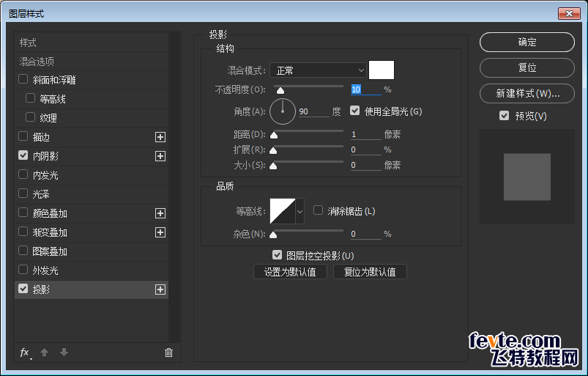The image size is (588, 376).
Task: Click 设置为默认值 button
Action: pyautogui.click(x=290, y=272)
